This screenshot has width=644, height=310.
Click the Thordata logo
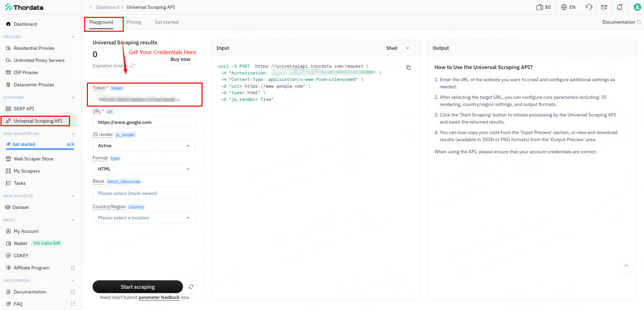pos(24,7)
